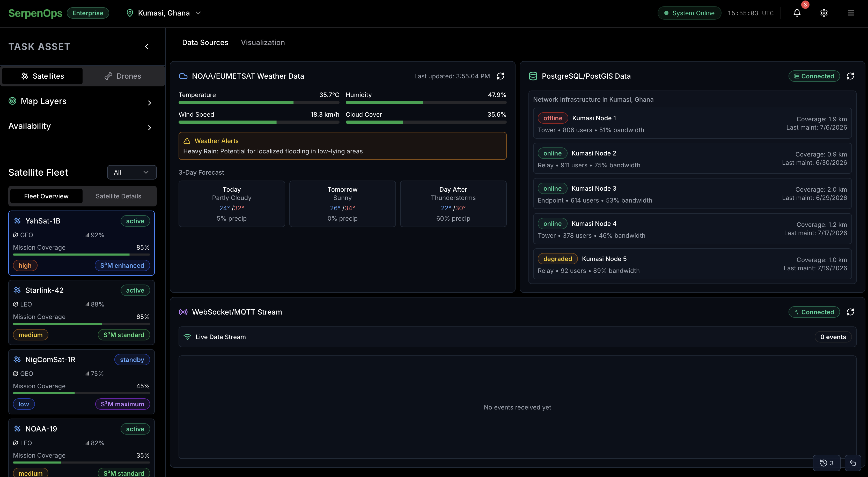Open the hamburger menu

(x=851, y=13)
